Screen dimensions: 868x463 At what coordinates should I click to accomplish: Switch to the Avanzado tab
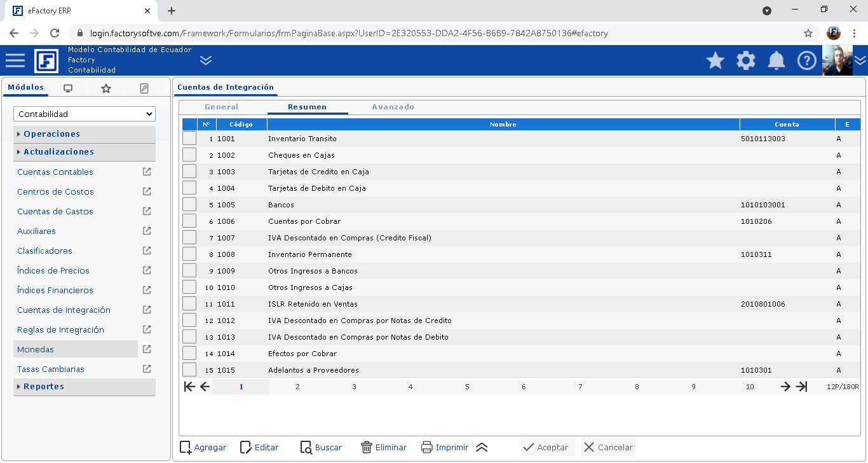click(x=393, y=107)
